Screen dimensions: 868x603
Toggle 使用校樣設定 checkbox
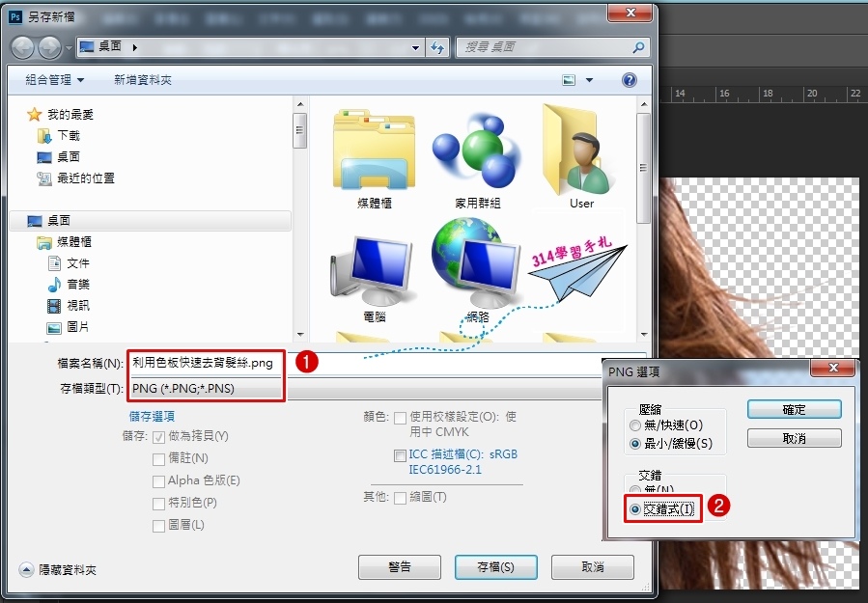click(x=400, y=418)
